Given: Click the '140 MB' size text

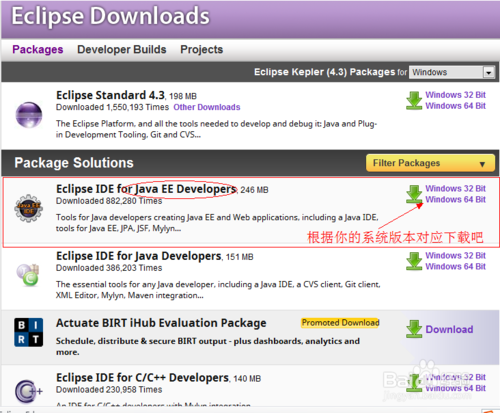Looking at the screenshot, I should [247, 379].
